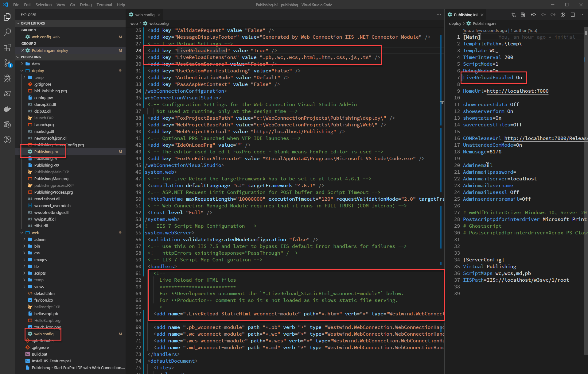Open the PowerShell panel icon in activity bar

(x=7, y=94)
